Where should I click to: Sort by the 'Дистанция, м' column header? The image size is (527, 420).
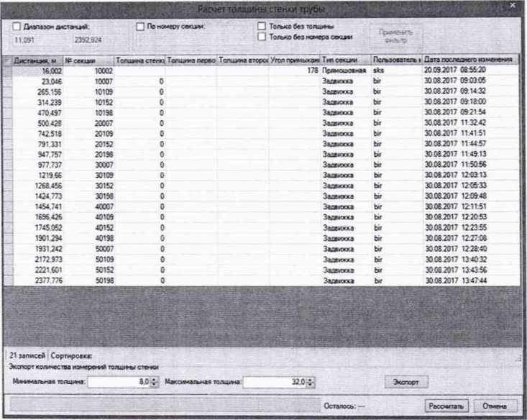[36, 60]
